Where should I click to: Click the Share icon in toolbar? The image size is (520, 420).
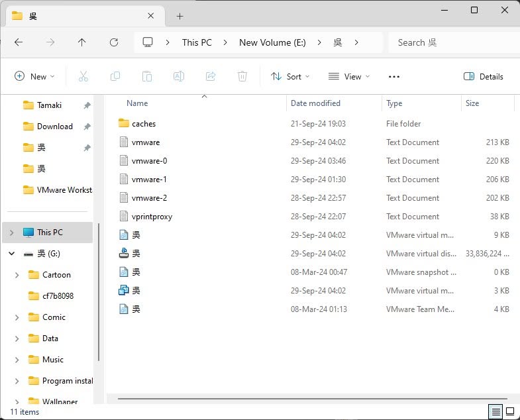tap(211, 77)
